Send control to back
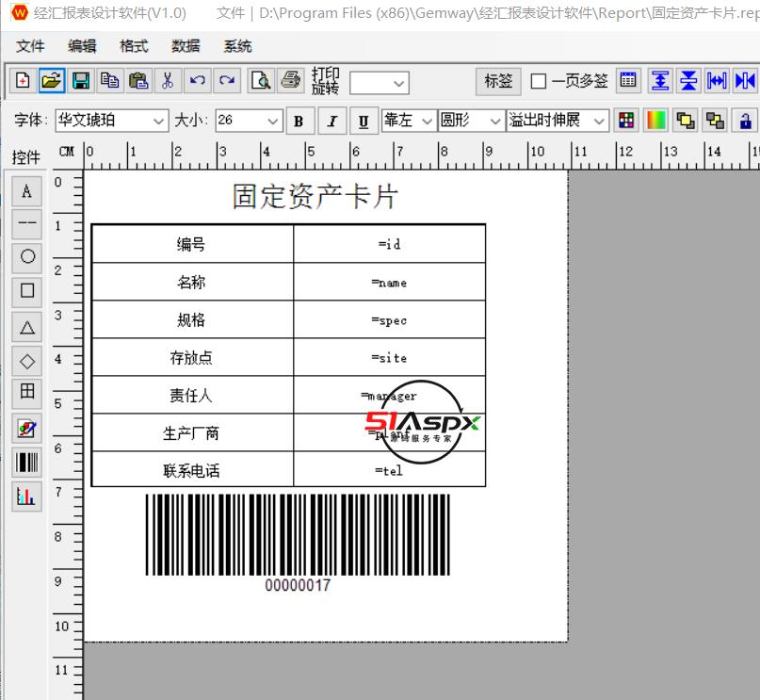The image size is (760, 700). (x=715, y=121)
